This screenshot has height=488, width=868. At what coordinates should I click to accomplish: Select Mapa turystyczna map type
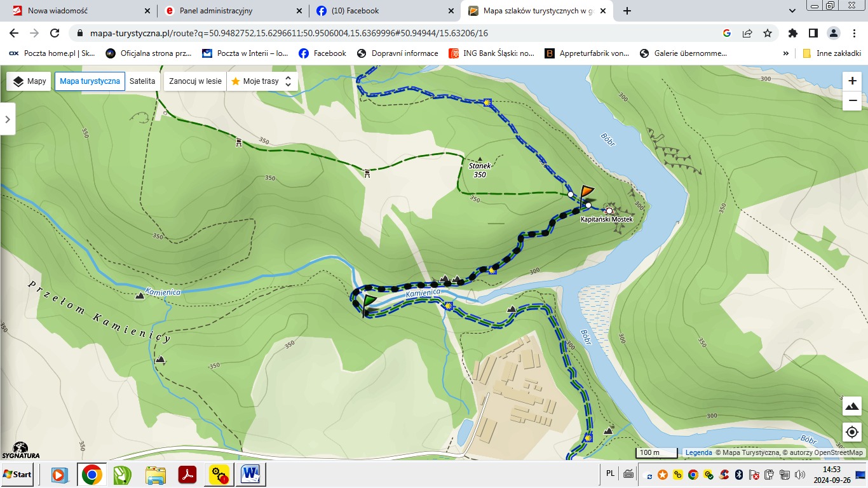[x=90, y=81]
